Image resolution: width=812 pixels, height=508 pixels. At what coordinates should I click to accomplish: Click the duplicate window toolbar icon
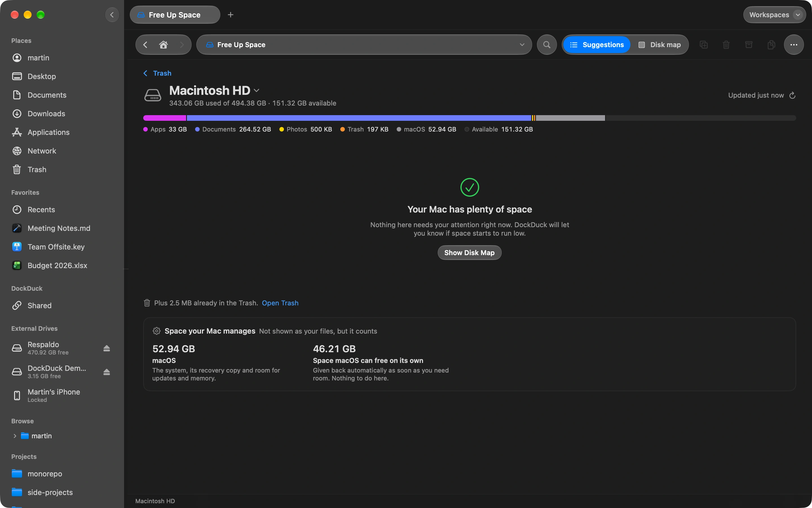[x=704, y=45]
